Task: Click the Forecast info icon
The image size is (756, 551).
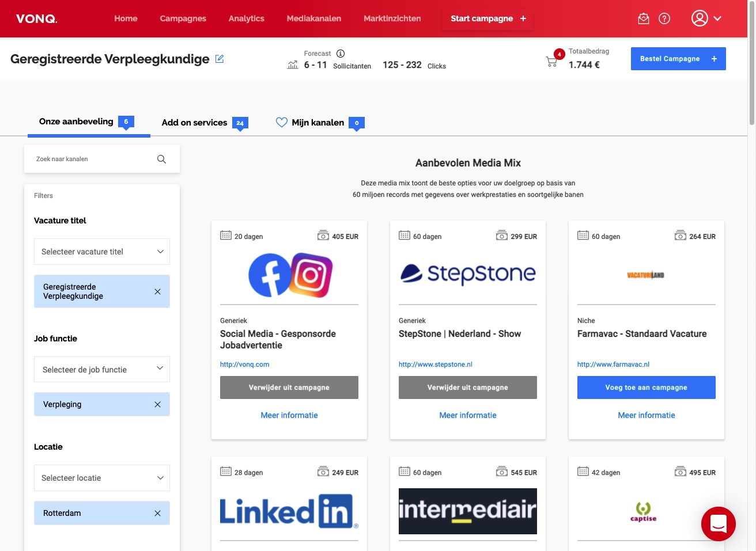Action: [x=341, y=54]
